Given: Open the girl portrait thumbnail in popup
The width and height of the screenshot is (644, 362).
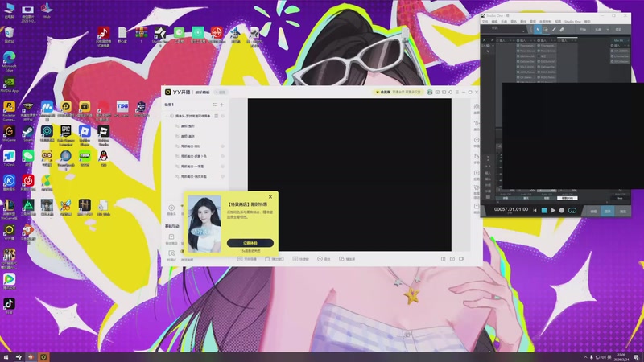Looking at the screenshot, I should click(x=204, y=224).
